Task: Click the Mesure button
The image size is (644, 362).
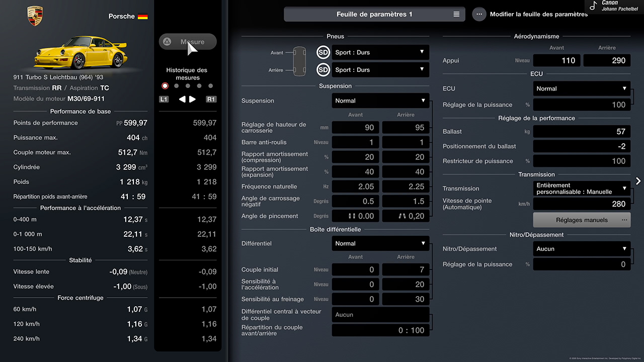Action: 188,42
